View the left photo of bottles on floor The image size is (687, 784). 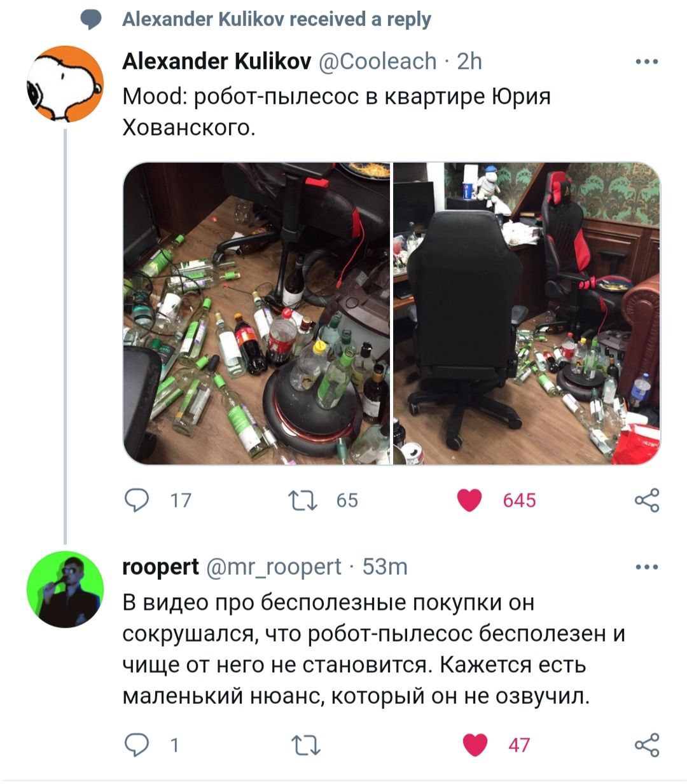256,313
